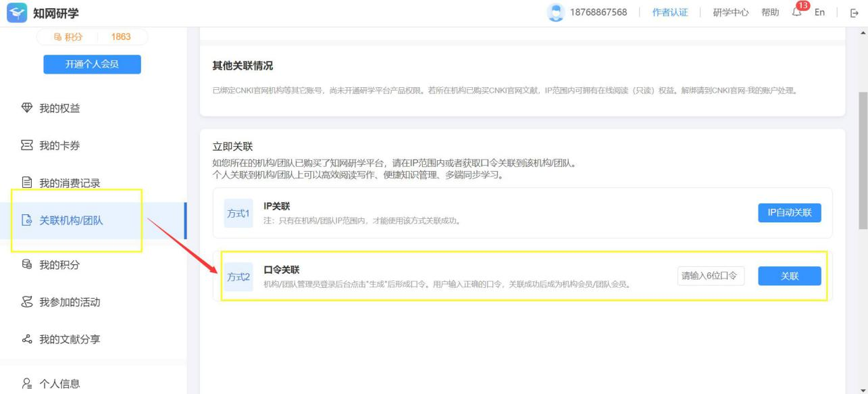The width and height of the screenshot is (868, 394).
Task: Open the 作者认证 link
Action: 670,13
